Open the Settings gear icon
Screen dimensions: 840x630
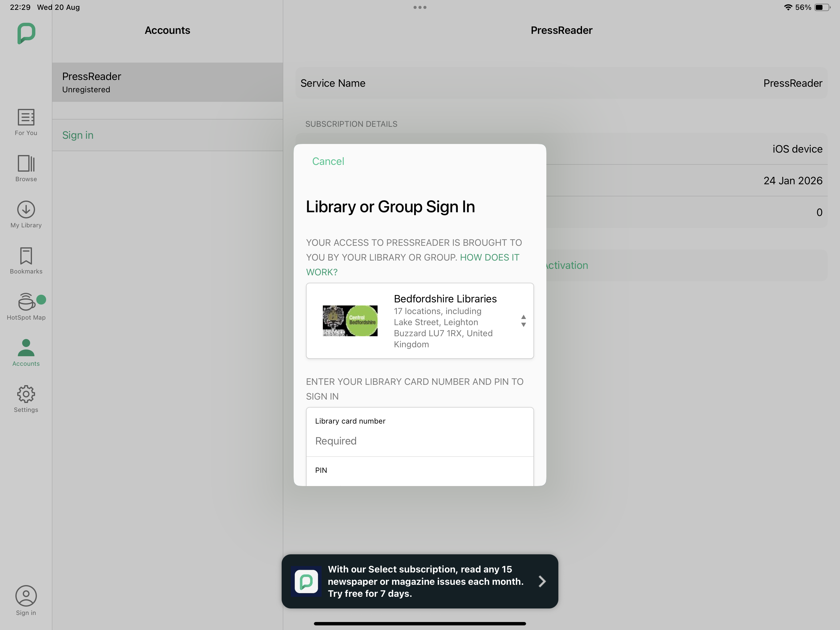pyautogui.click(x=26, y=394)
